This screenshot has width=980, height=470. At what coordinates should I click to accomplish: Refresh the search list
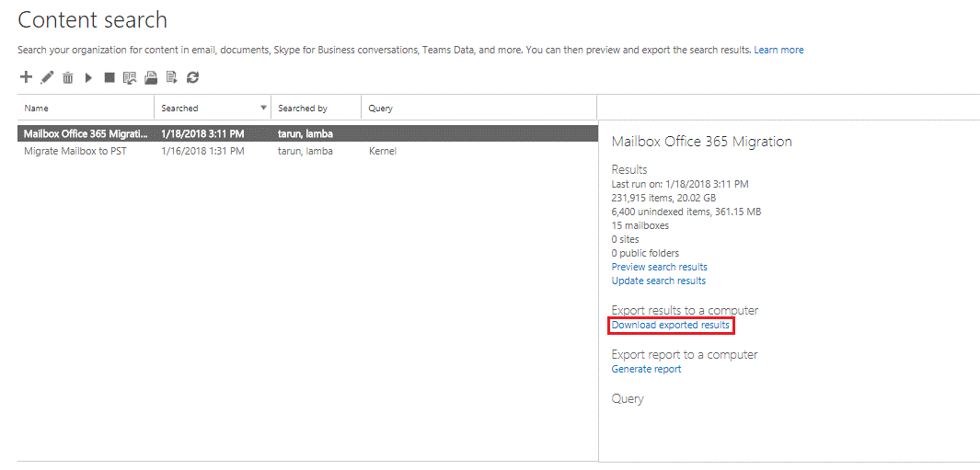click(192, 77)
